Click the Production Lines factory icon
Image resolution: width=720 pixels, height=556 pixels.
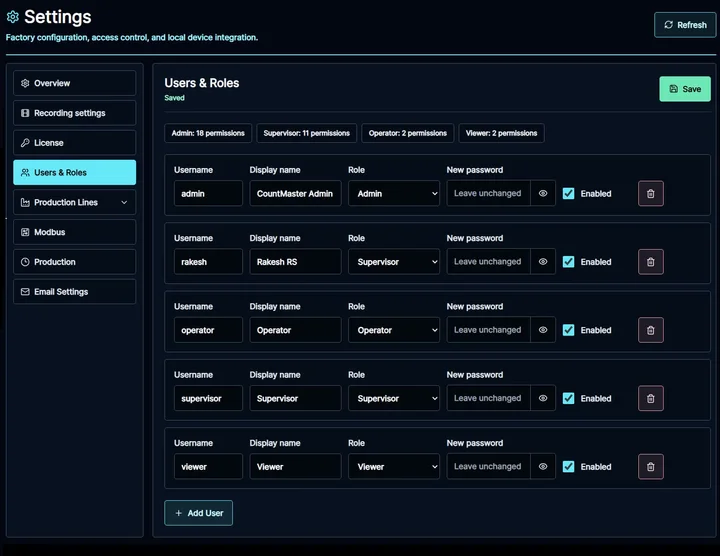[25, 202]
